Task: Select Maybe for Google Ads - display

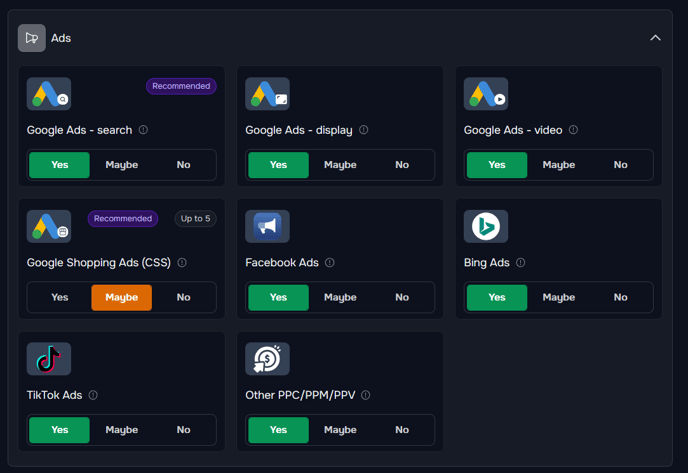Action: tap(340, 165)
